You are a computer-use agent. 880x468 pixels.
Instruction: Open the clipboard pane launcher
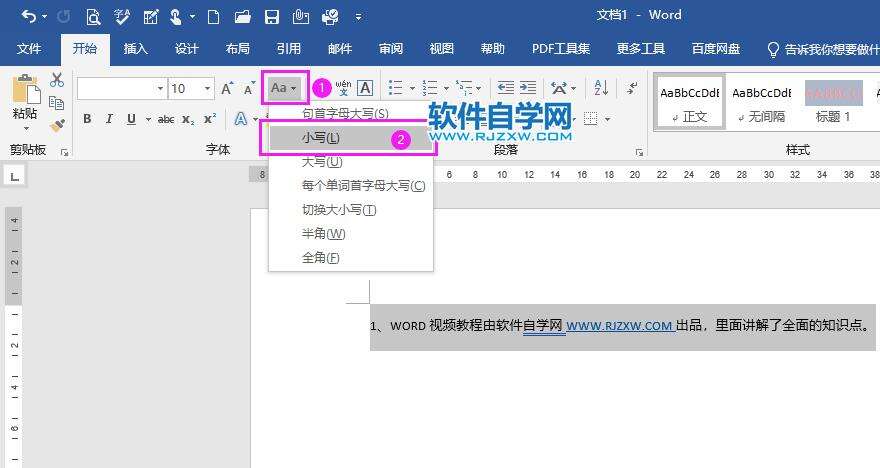click(64, 152)
